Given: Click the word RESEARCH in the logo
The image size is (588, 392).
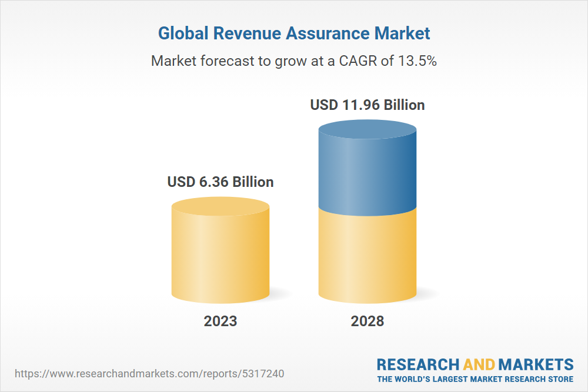Looking at the screenshot, I should [x=418, y=364].
